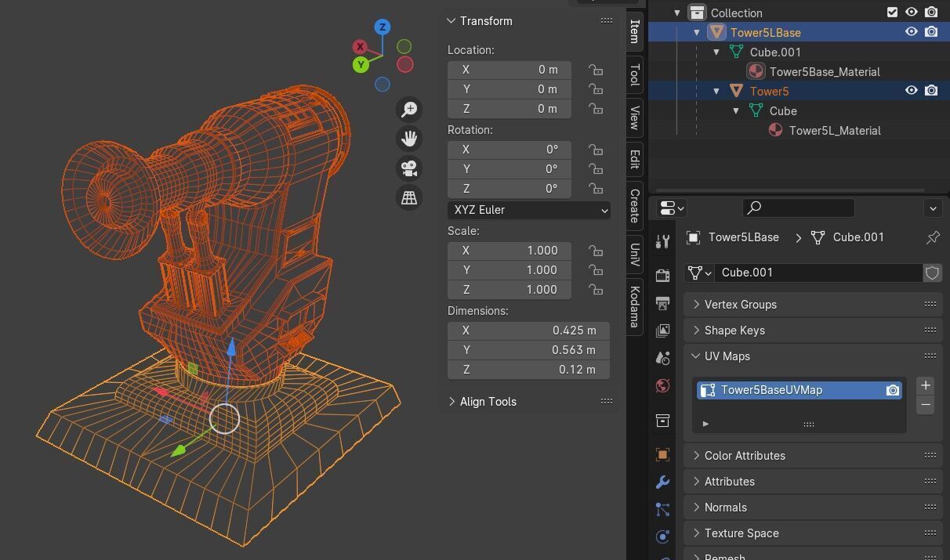Collapse the Transform panel
950x560 pixels.
451,21
